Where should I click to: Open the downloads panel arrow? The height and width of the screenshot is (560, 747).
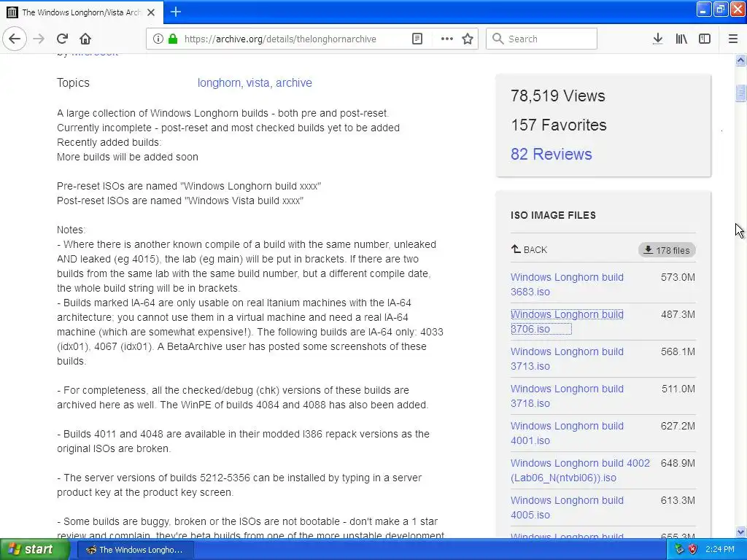click(658, 39)
